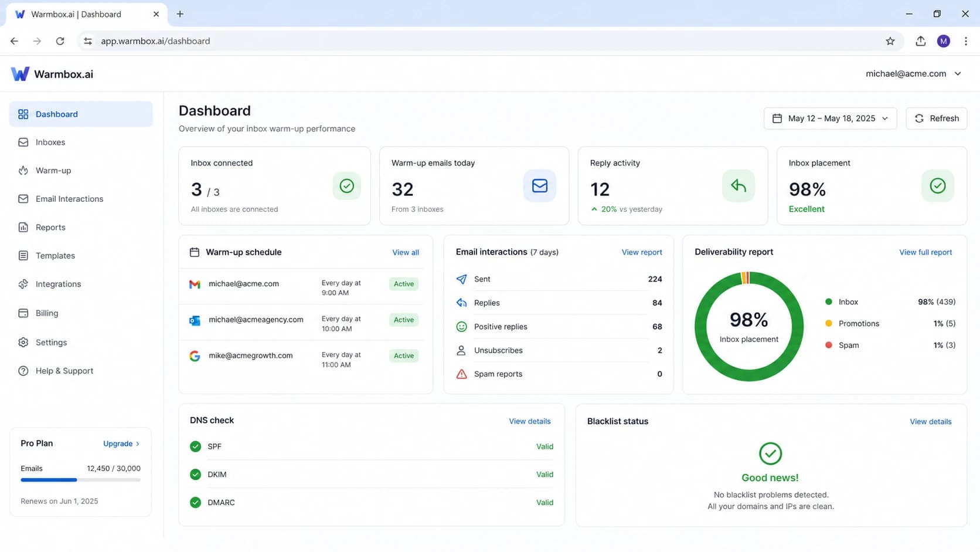Screen dimensions: 980x552
Task: Click the inbox placement donut chart
Action: [749, 327]
